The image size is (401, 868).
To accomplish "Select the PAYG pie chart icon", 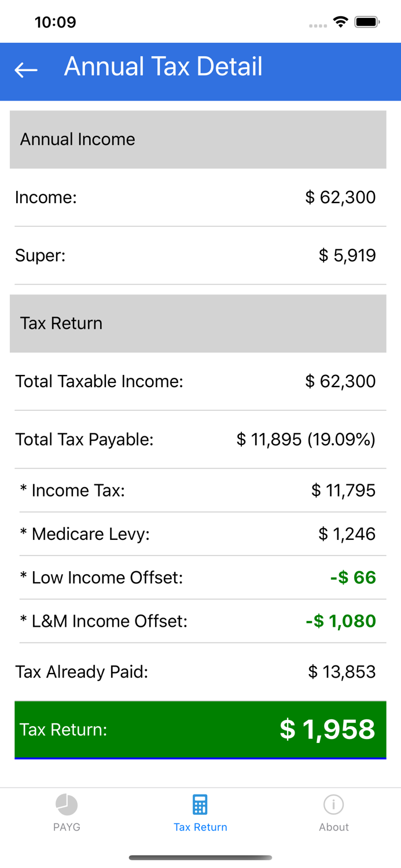I will 67,804.
